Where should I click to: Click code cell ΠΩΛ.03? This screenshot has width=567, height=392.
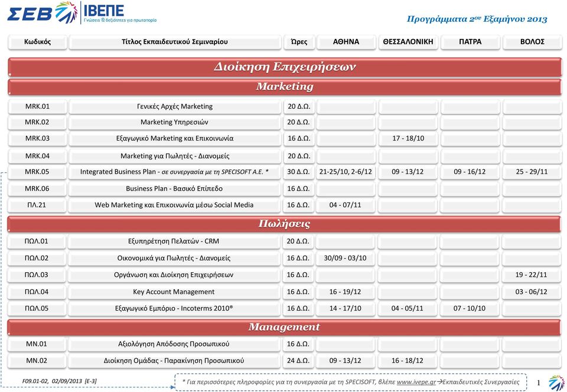point(37,275)
